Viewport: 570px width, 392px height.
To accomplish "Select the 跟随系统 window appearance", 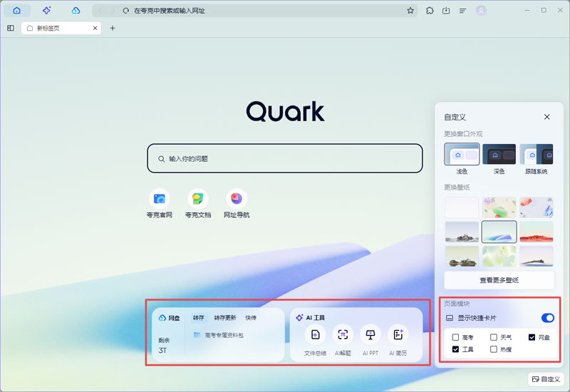I will (x=537, y=159).
